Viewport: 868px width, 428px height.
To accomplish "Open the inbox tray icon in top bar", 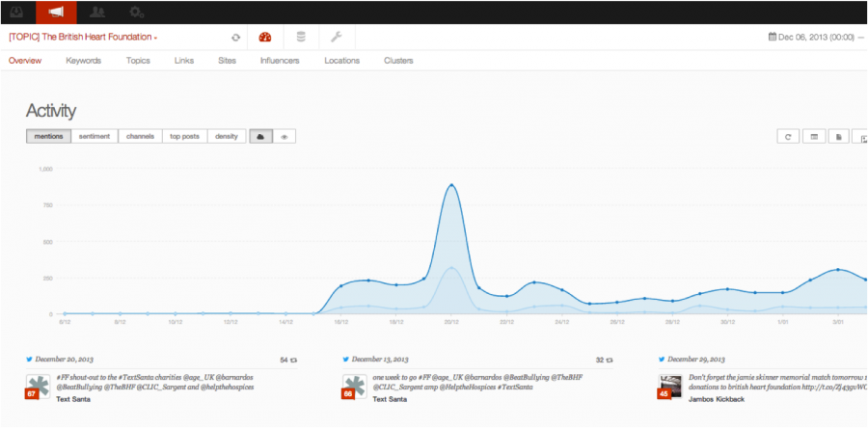I will pyautogui.click(x=16, y=12).
